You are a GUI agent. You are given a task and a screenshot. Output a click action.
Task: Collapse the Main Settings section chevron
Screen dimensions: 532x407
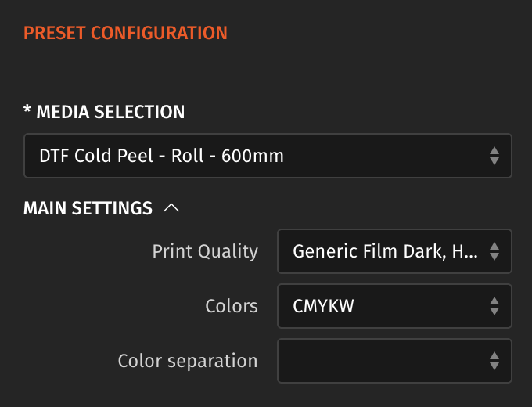pyautogui.click(x=172, y=208)
